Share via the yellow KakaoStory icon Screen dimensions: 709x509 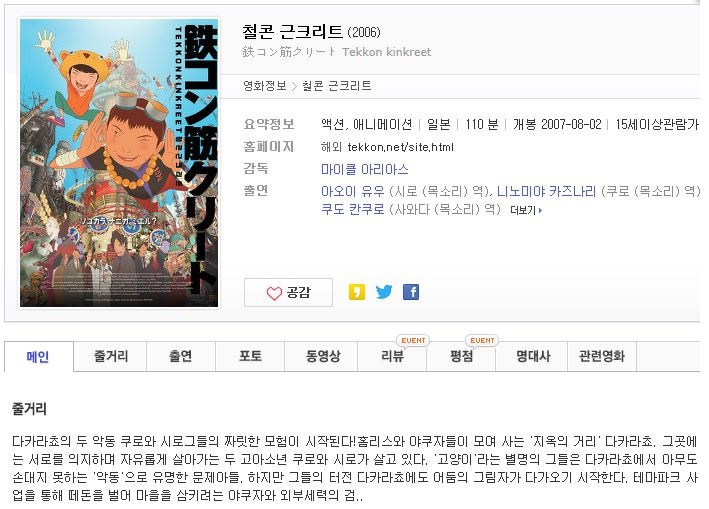click(356, 292)
